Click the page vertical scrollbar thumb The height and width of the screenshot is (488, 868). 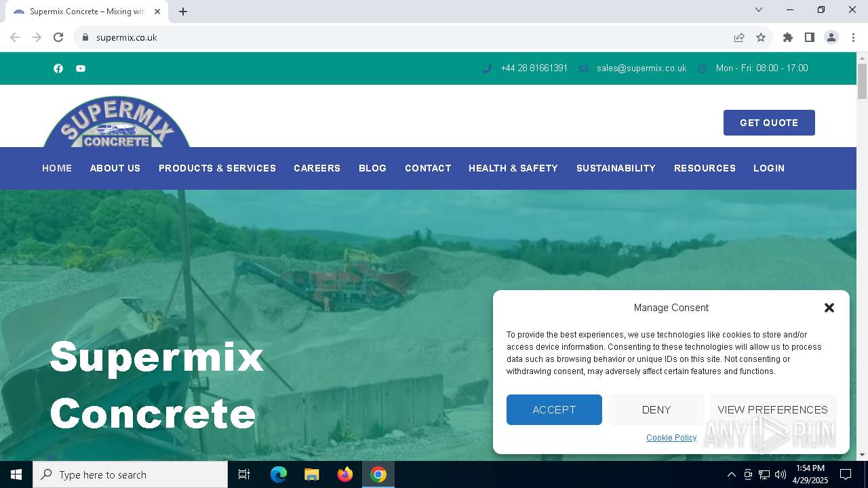click(862, 81)
